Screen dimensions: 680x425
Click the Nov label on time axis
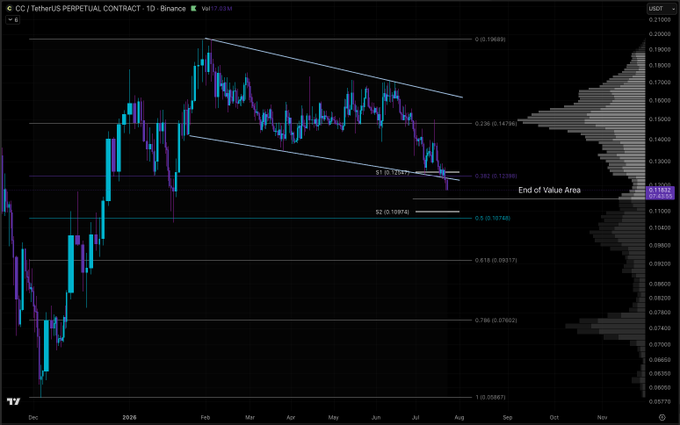602,417
